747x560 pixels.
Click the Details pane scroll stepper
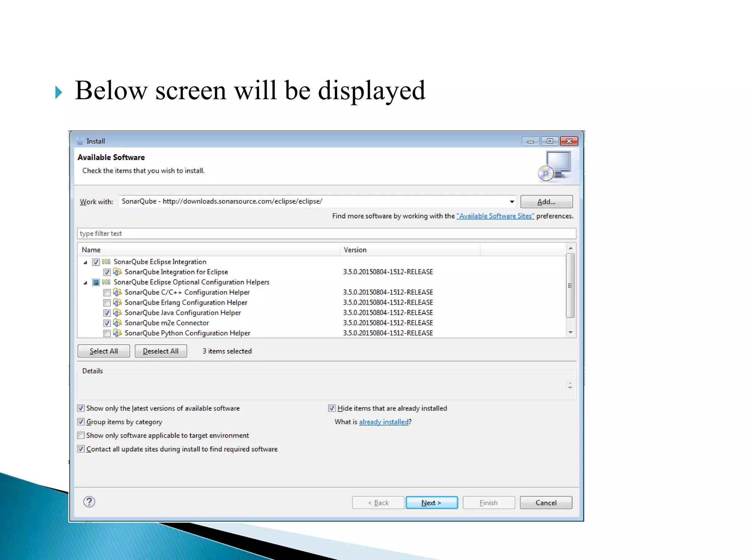(570, 385)
